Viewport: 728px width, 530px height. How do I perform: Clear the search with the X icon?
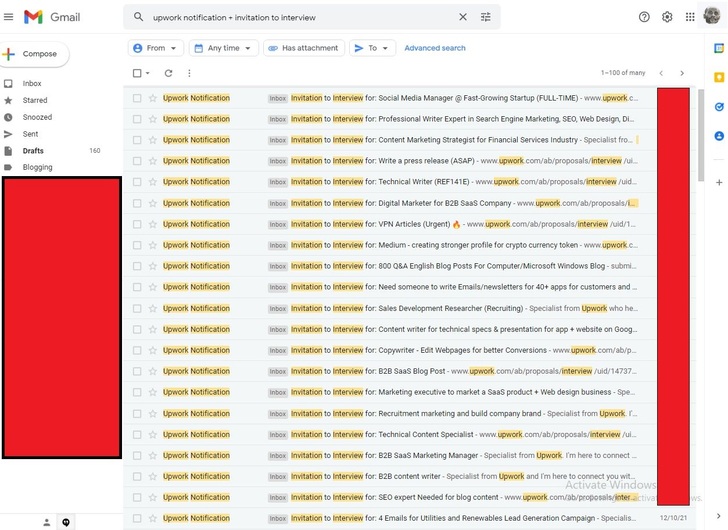pyautogui.click(x=463, y=17)
